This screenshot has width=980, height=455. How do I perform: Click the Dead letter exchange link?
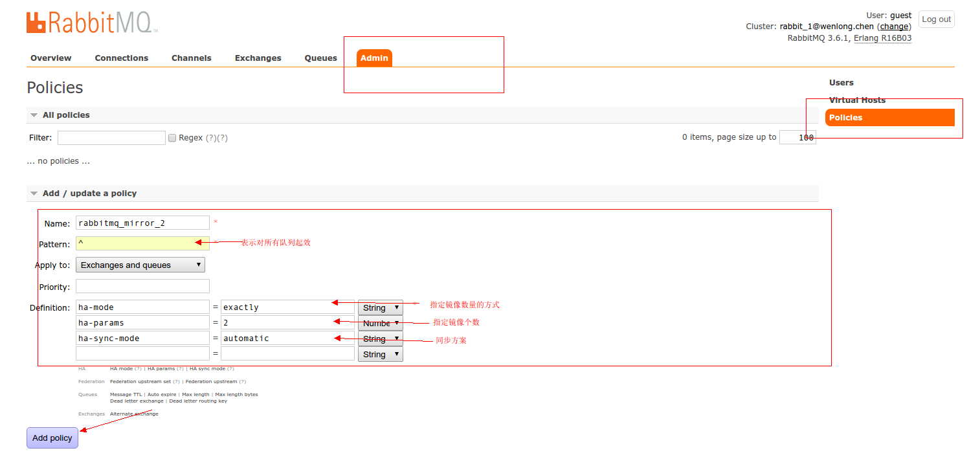tap(137, 401)
